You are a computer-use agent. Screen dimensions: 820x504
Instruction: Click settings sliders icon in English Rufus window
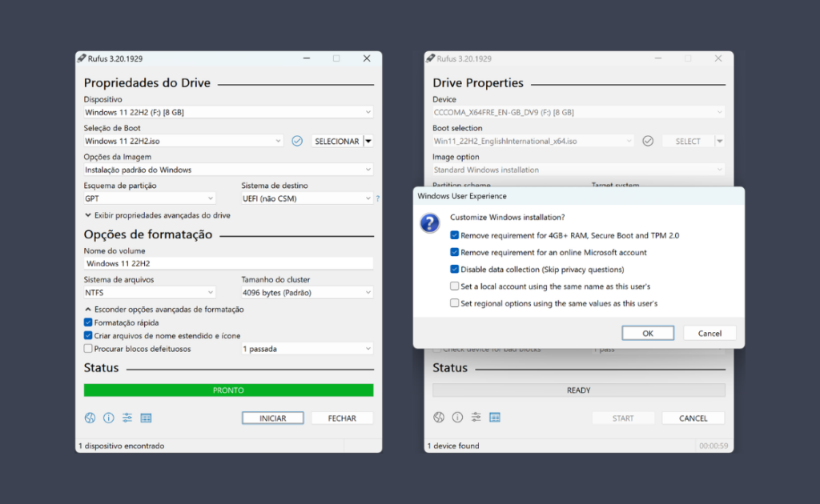tap(476, 418)
